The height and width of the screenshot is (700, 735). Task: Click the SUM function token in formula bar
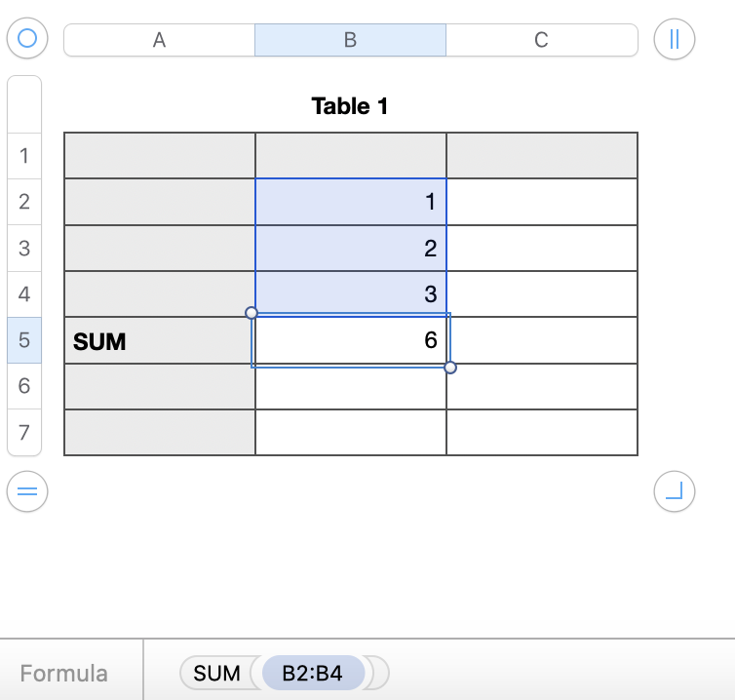(216, 673)
